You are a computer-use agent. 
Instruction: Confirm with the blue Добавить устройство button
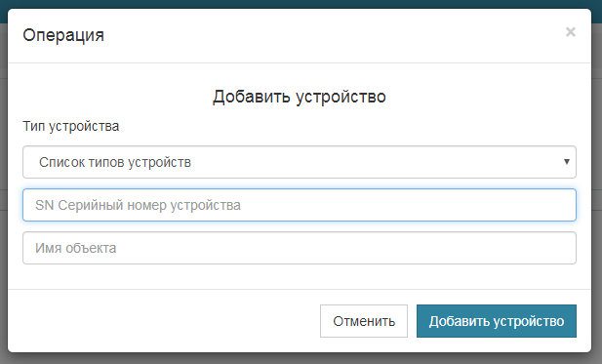click(x=497, y=321)
